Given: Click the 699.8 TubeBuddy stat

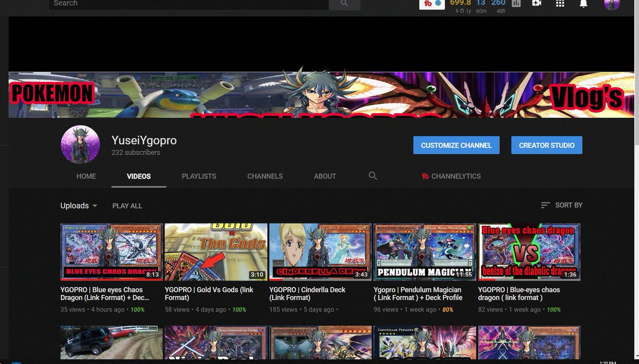Looking at the screenshot, I should (x=460, y=3).
